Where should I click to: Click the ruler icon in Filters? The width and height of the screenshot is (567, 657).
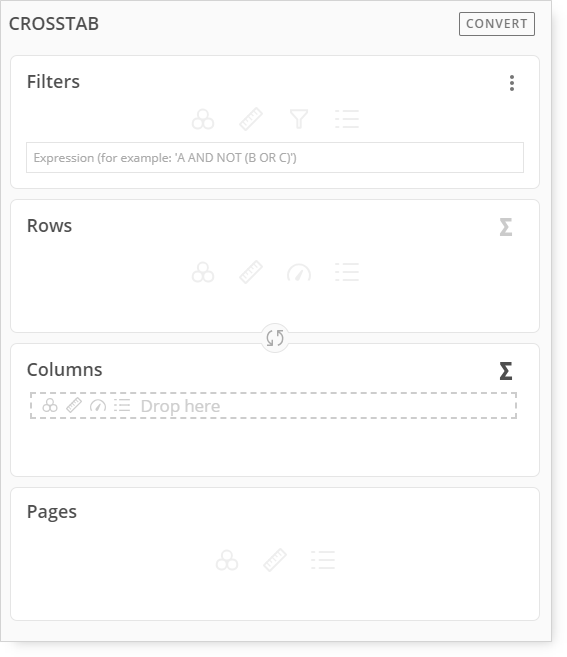pos(251,119)
